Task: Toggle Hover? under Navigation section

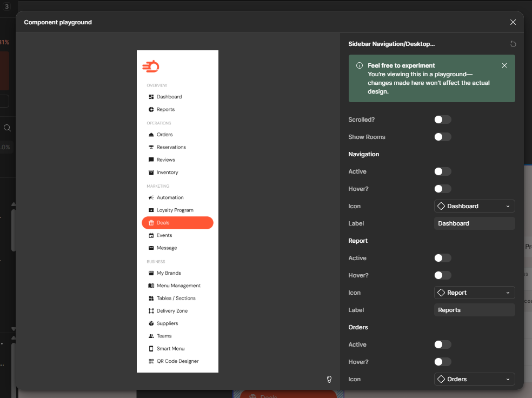Action: (x=443, y=189)
